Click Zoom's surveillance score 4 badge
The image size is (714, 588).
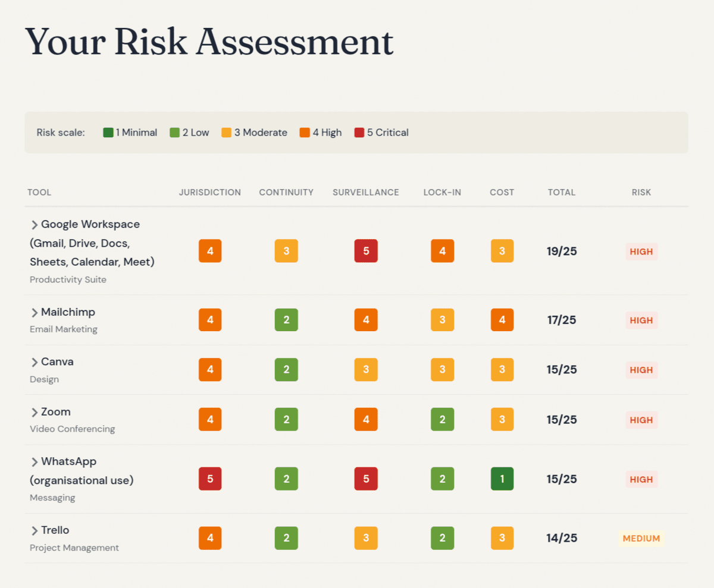pyautogui.click(x=365, y=419)
